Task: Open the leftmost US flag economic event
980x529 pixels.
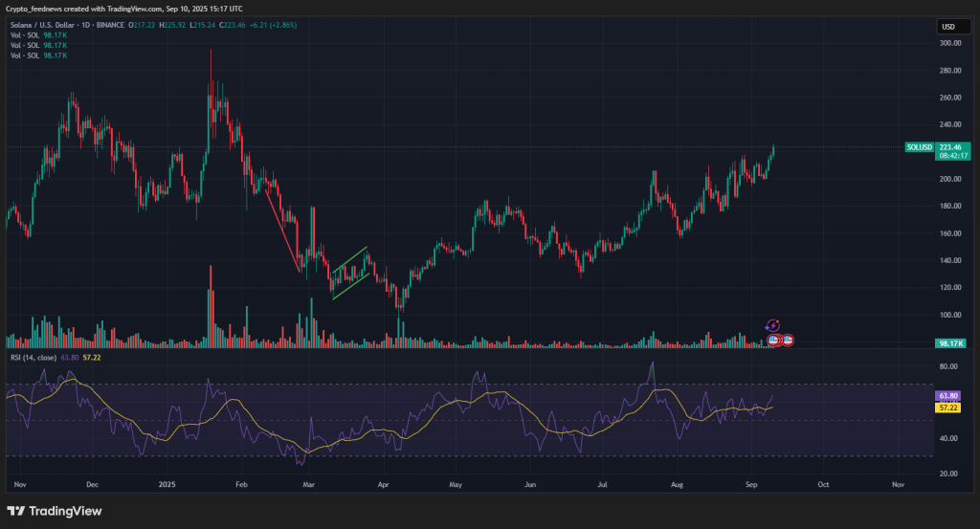Action: [x=773, y=340]
